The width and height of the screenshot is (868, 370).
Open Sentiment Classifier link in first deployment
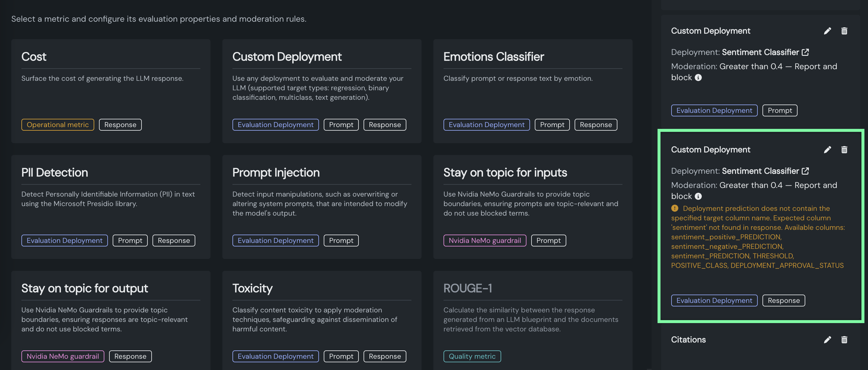[x=805, y=52]
